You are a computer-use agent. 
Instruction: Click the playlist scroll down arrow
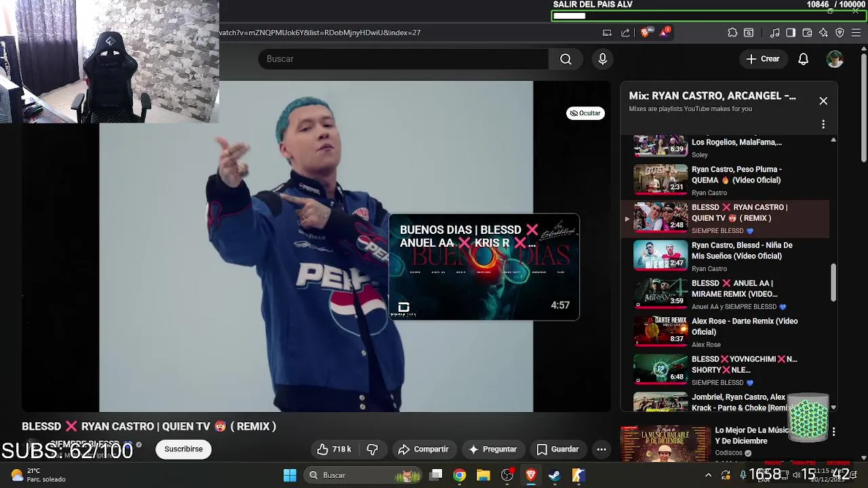tap(833, 407)
